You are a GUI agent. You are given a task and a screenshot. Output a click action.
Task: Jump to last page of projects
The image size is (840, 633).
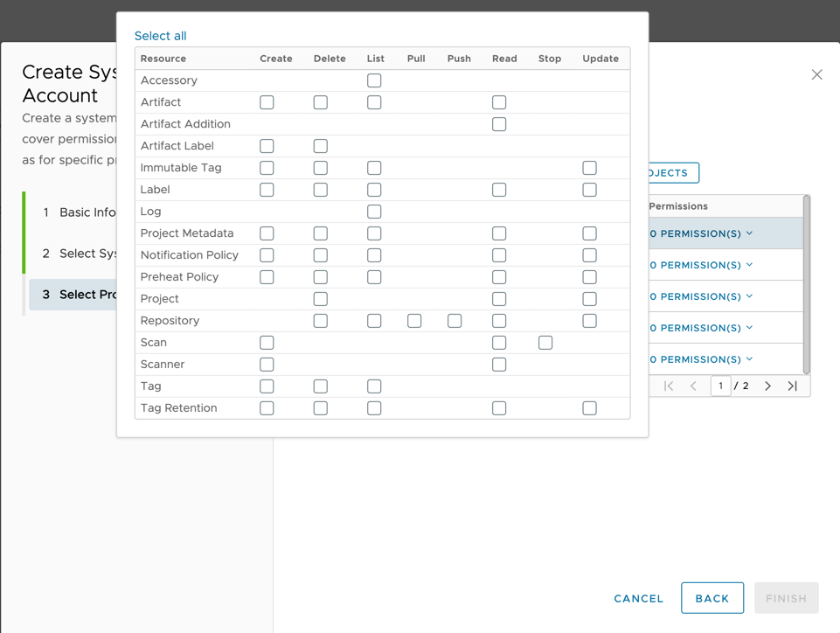(x=793, y=386)
